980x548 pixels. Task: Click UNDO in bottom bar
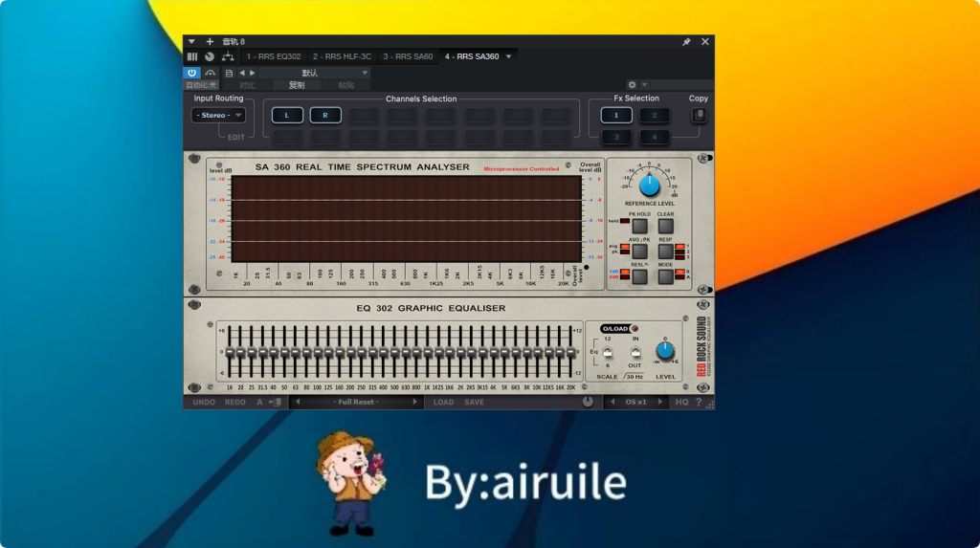click(x=204, y=403)
